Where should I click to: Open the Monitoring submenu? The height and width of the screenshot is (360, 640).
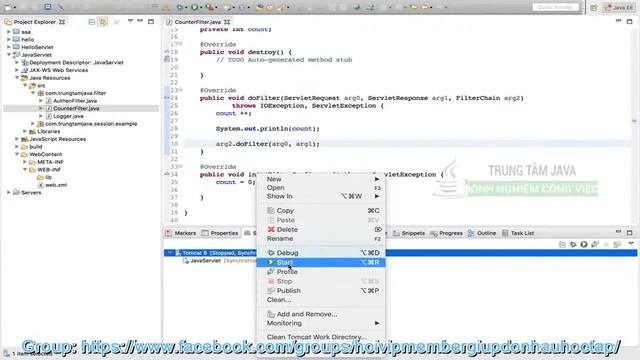pyautogui.click(x=321, y=323)
